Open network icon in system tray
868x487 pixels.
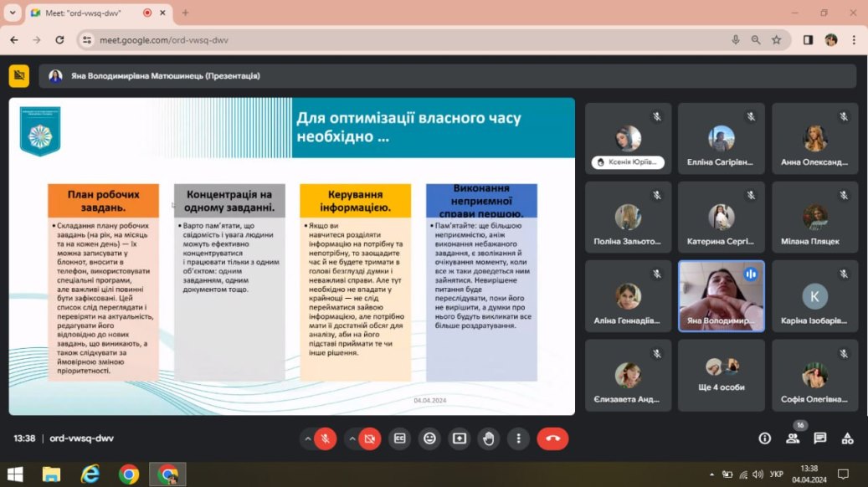pyautogui.click(x=743, y=474)
